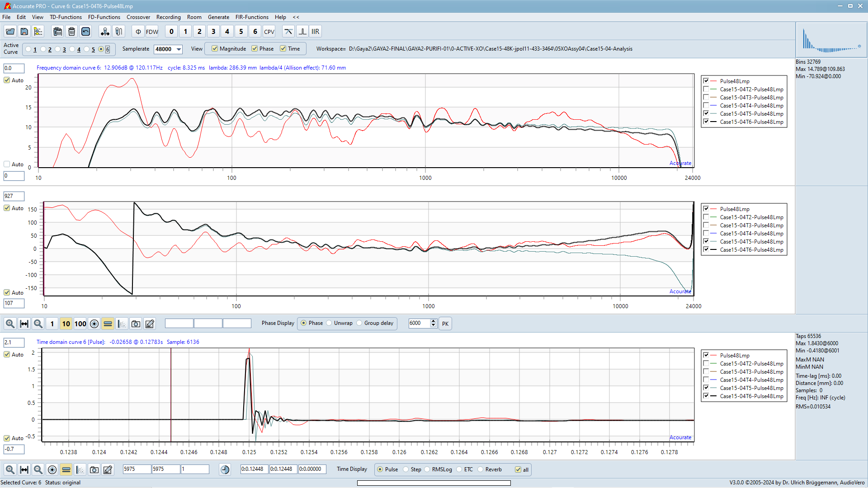Viewport: 868px width, 488px height.
Task: Zoom out on the frequency plots
Action: click(x=38, y=324)
